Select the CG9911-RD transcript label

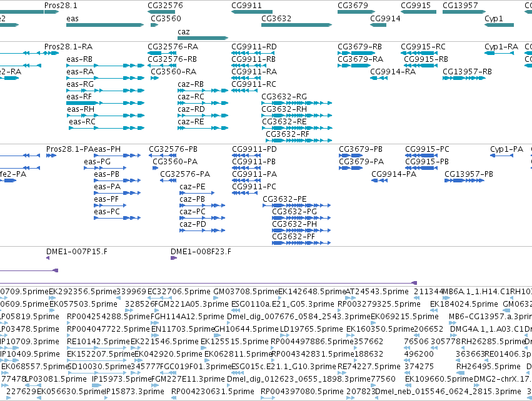[x=254, y=47]
